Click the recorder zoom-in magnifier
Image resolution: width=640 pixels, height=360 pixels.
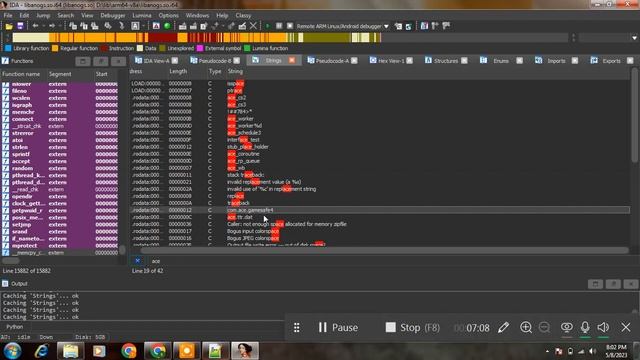(x=526, y=327)
